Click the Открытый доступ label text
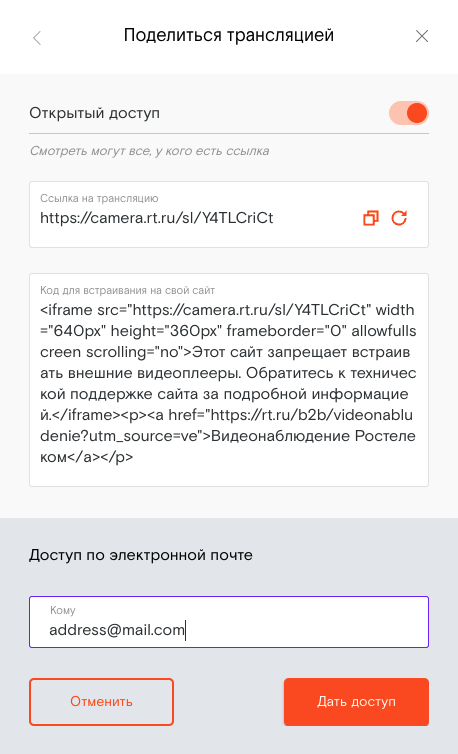The image size is (458, 754). (94, 113)
